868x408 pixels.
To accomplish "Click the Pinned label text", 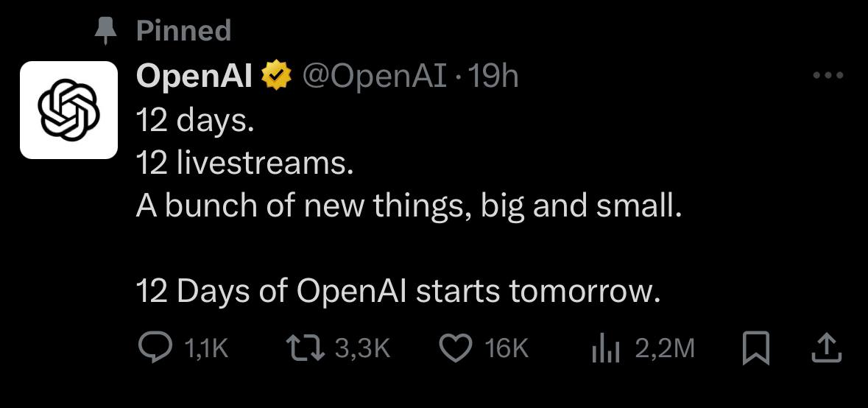I will (x=183, y=31).
